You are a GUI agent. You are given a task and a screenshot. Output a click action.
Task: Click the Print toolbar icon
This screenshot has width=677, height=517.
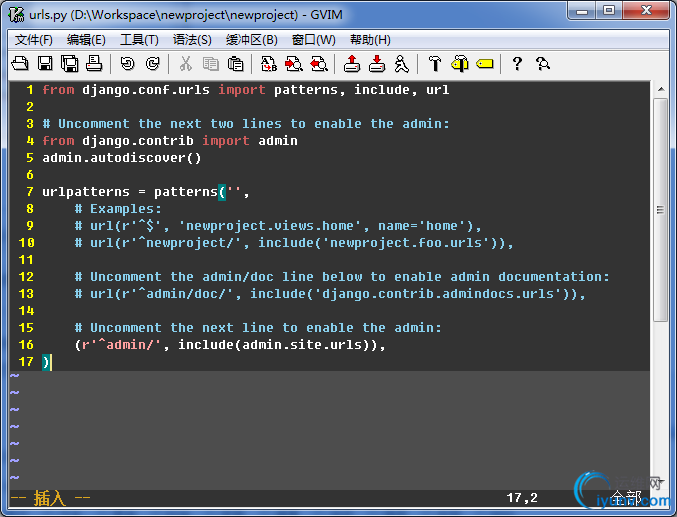point(94,64)
